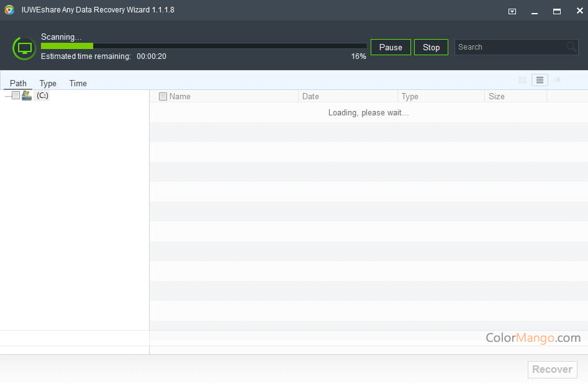The width and height of the screenshot is (588, 384).
Task: Switch to the Time tab
Action: (78, 83)
